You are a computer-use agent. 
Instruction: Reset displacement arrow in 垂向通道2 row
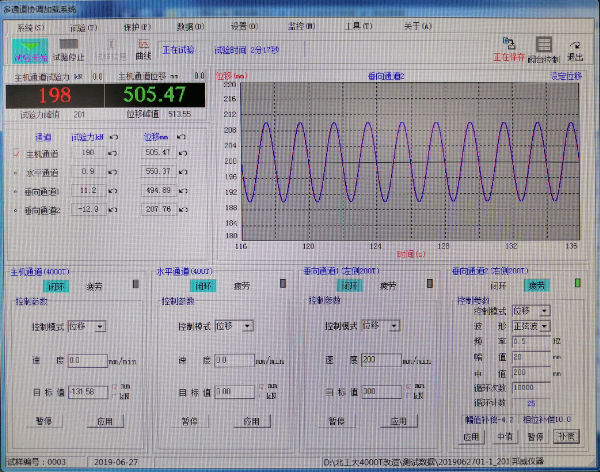[183, 209]
